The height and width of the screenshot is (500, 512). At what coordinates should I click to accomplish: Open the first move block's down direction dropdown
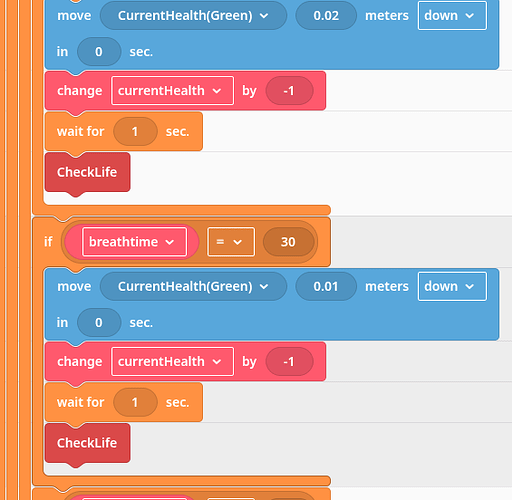(x=452, y=16)
